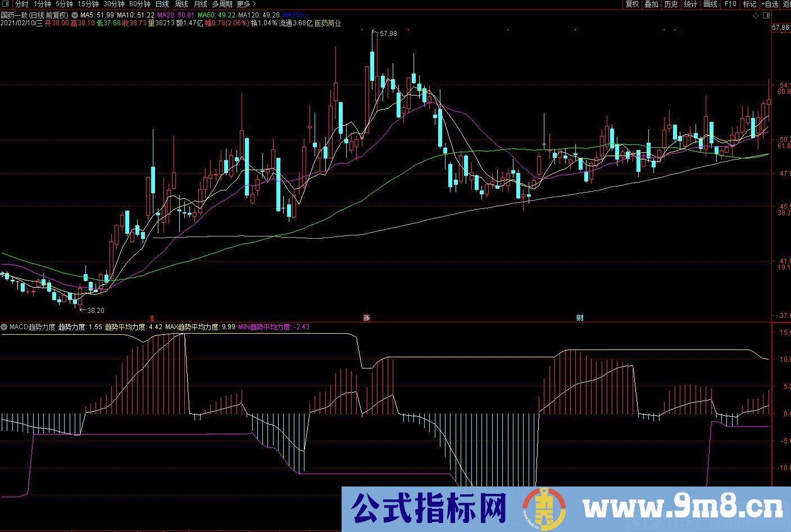
Task: Open the 历史 history button
Action: click(x=671, y=4)
